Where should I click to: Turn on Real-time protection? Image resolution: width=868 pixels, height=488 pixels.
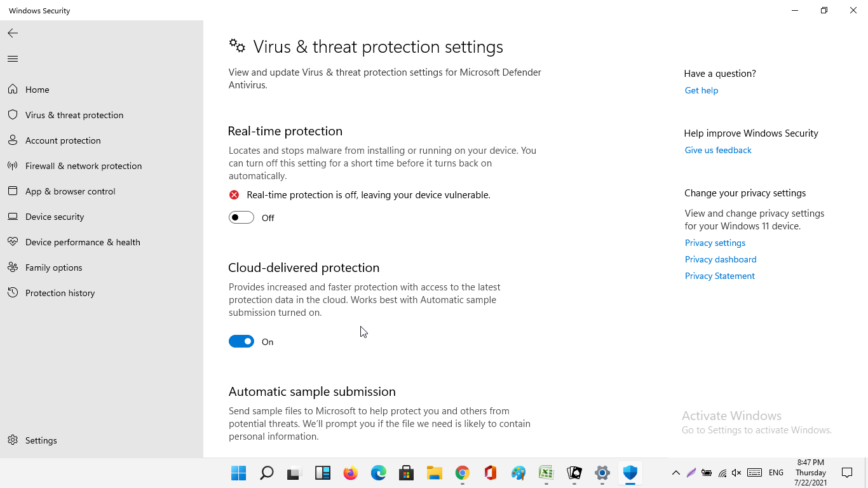(x=241, y=217)
